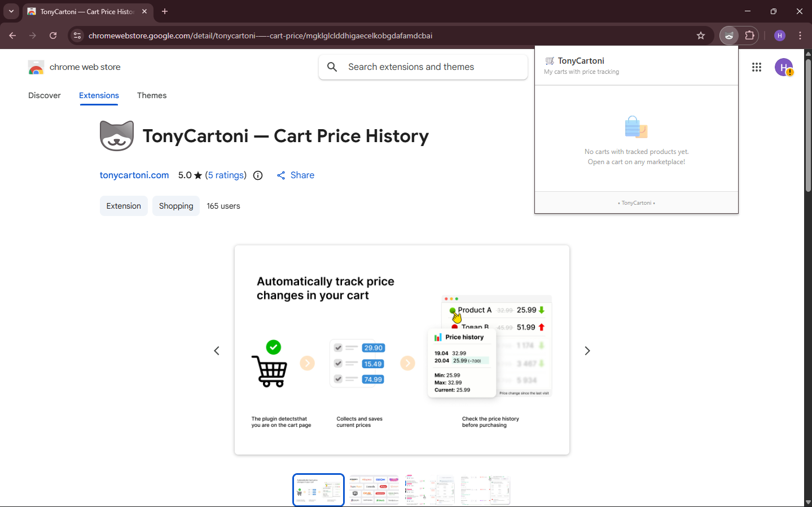Click the address bar URL
Image resolution: width=812 pixels, height=507 pixels.
pos(261,36)
